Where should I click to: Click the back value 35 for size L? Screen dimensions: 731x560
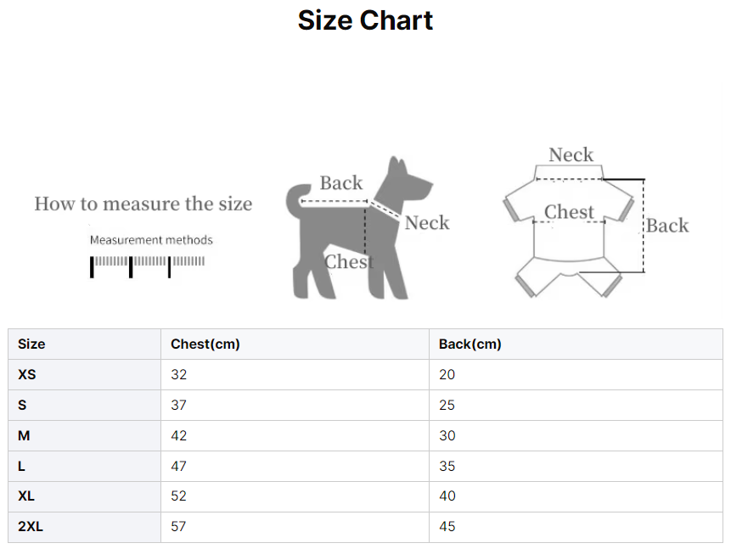click(x=447, y=466)
